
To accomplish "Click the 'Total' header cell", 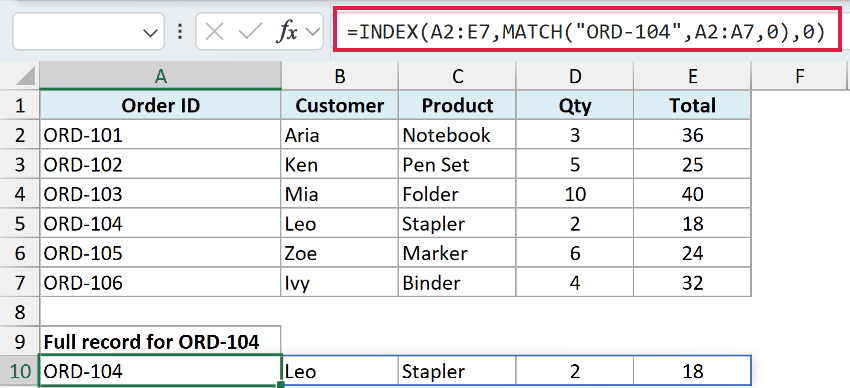I will coord(692,105).
